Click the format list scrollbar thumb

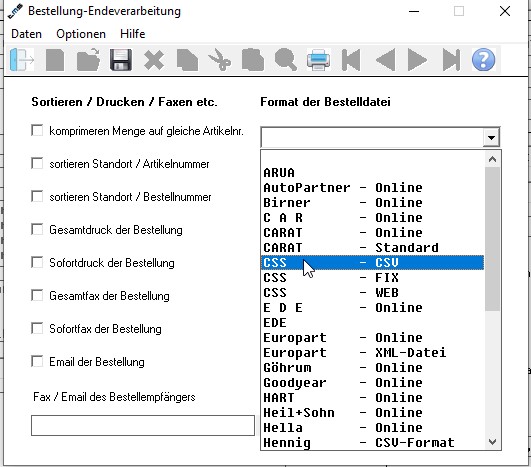point(492,239)
